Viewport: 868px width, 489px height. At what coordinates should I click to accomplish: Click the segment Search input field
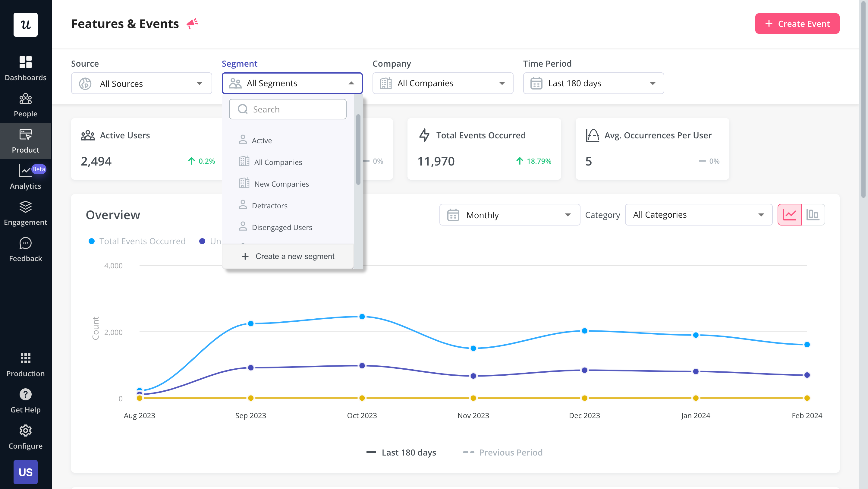click(288, 109)
